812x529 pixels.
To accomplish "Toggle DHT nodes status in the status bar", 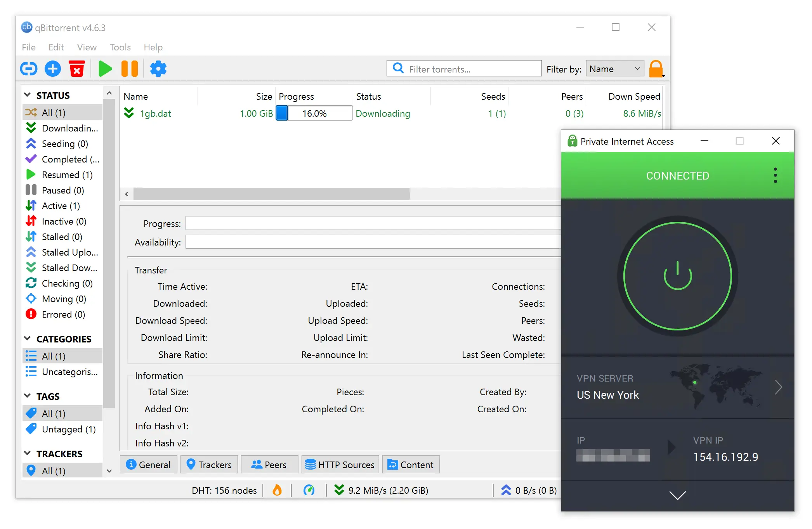I will coord(224,490).
